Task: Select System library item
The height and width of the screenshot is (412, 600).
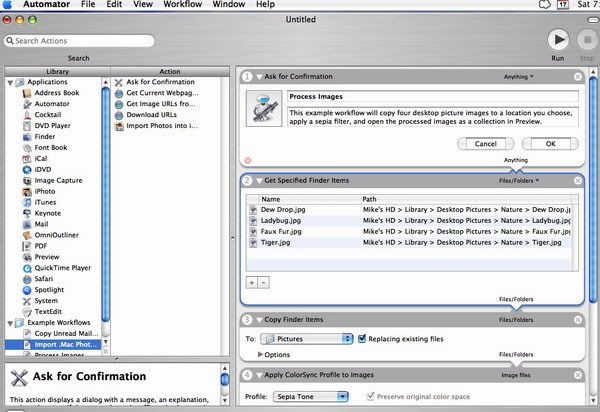Action: (x=46, y=301)
